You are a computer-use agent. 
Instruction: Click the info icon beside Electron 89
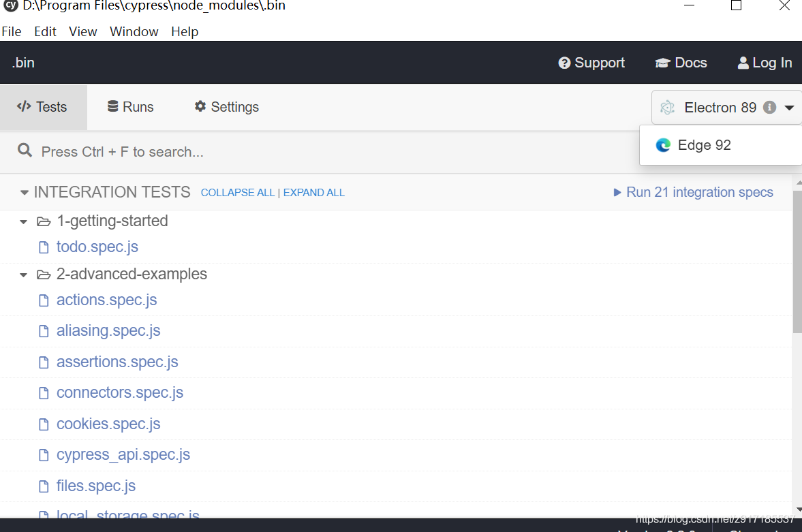(x=769, y=108)
